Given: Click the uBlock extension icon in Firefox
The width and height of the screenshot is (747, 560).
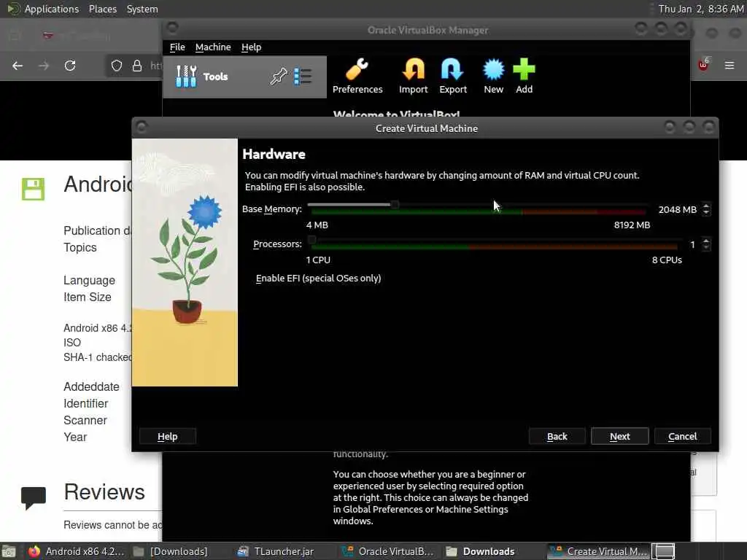Looking at the screenshot, I should [x=704, y=64].
